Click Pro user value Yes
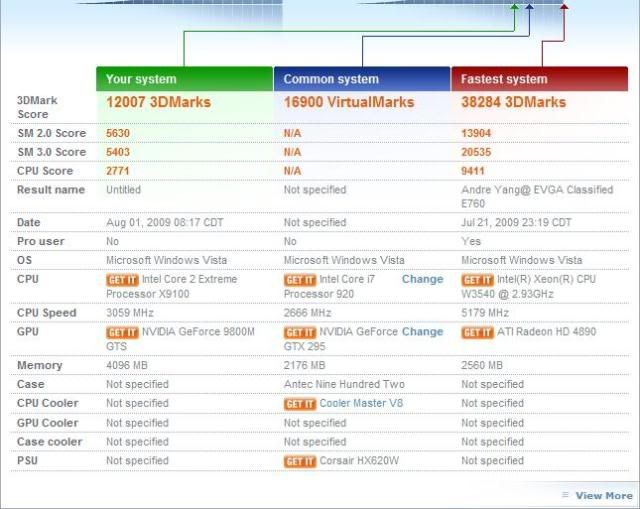This screenshot has width=640, height=509. click(471, 241)
